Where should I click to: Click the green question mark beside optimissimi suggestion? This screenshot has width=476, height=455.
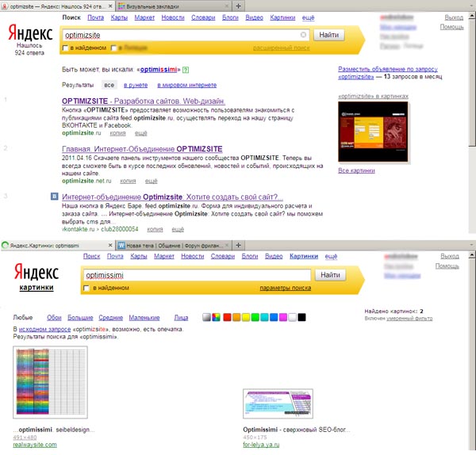pos(186,70)
